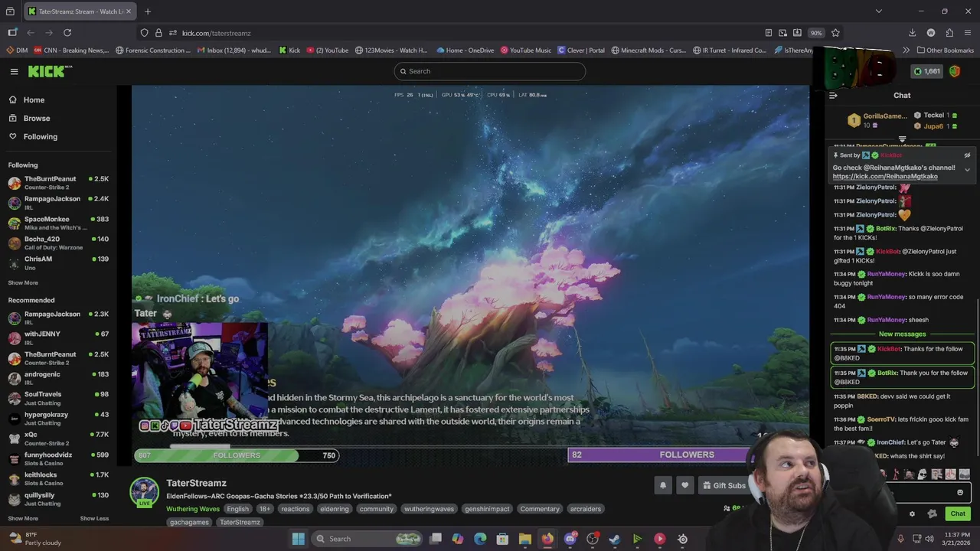Select the arcraiders tag

tap(585, 509)
